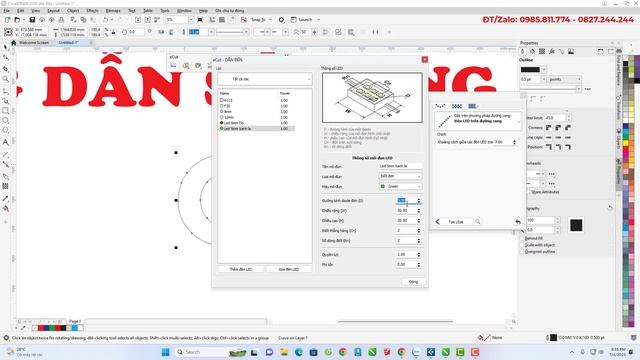640x360 pixels.
Task: Enable the Overprint outline checkbox
Action: [522, 252]
